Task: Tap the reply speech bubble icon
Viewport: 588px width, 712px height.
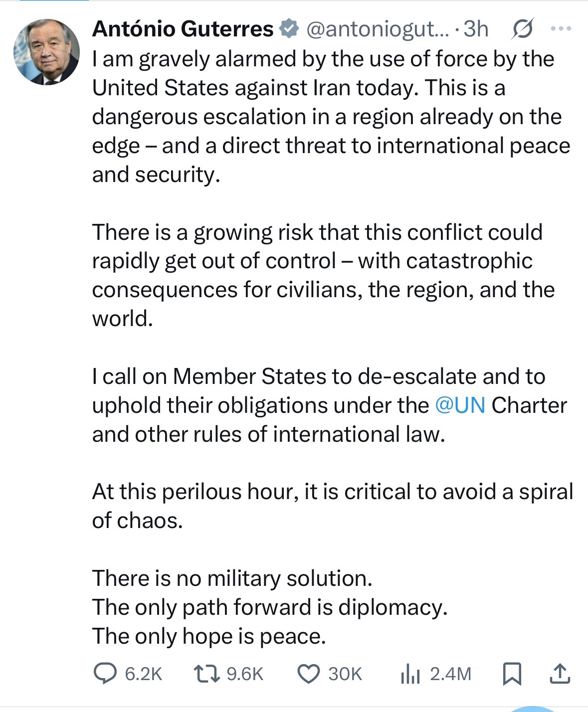Action: point(105,673)
